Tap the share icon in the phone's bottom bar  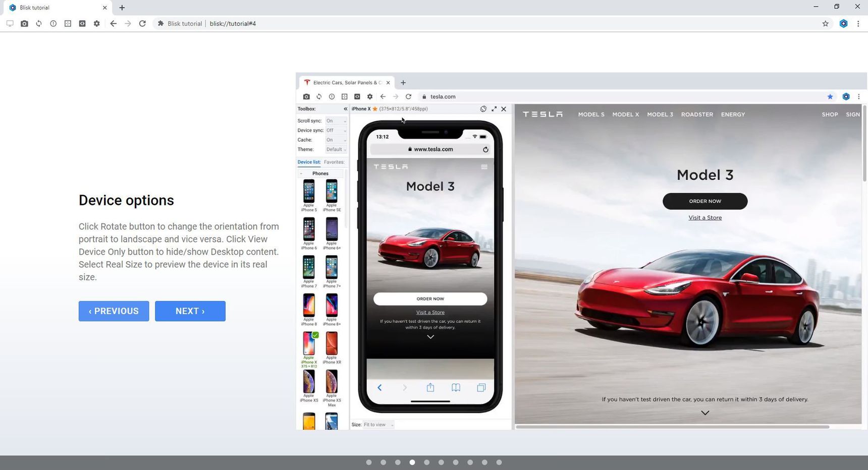[x=430, y=387]
